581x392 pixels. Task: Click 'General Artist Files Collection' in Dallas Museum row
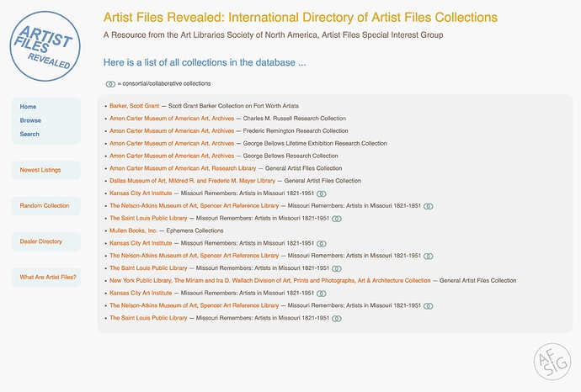(x=322, y=181)
